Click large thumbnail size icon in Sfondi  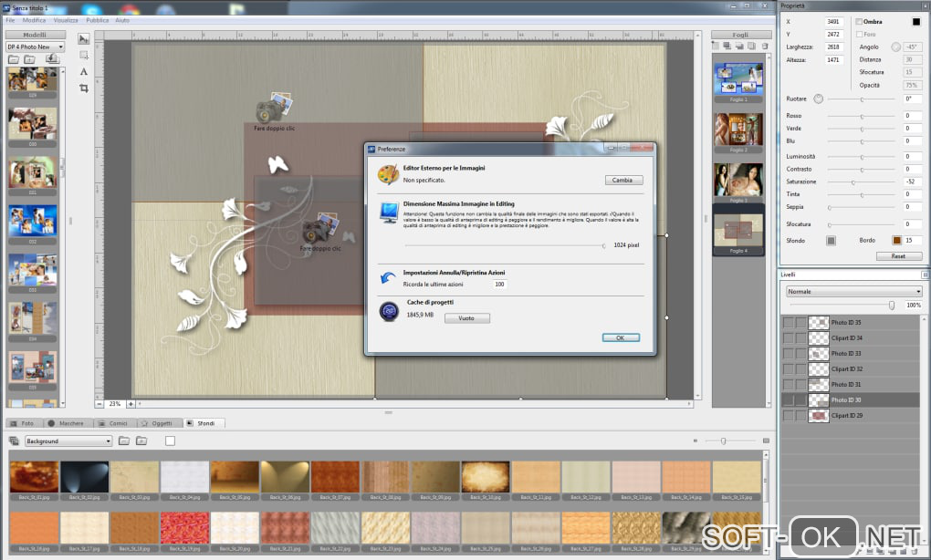(x=766, y=441)
